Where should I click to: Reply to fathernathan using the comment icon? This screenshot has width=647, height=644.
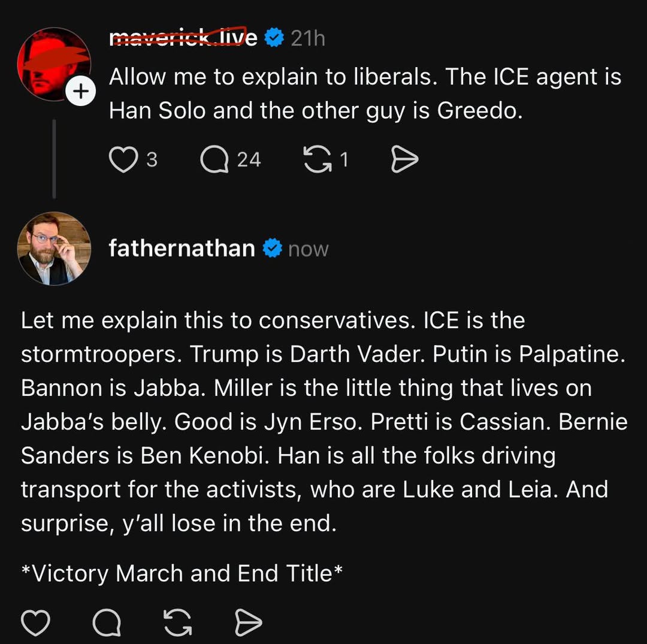tap(107, 622)
